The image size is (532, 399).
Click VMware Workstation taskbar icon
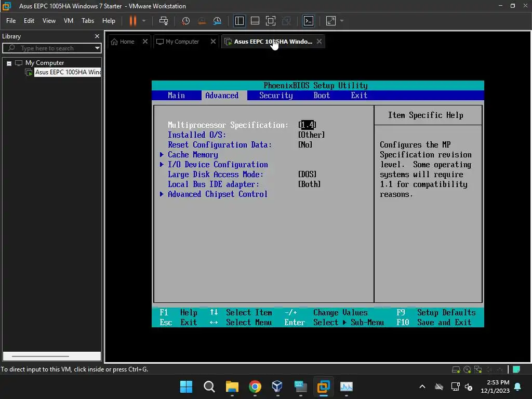[x=323, y=387]
